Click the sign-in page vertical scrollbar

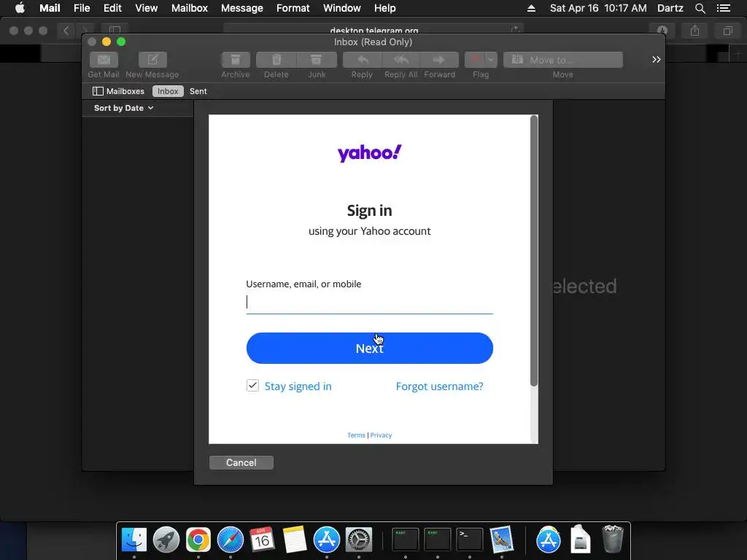534,251
